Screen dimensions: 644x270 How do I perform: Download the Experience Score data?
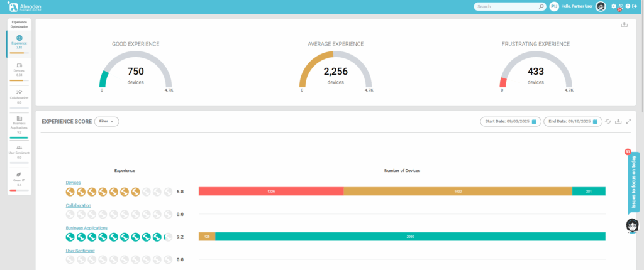click(x=618, y=121)
